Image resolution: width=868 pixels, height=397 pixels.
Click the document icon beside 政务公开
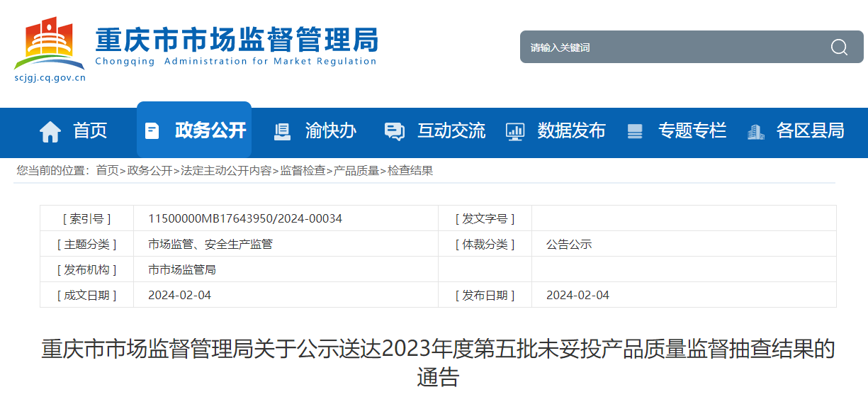(x=152, y=131)
